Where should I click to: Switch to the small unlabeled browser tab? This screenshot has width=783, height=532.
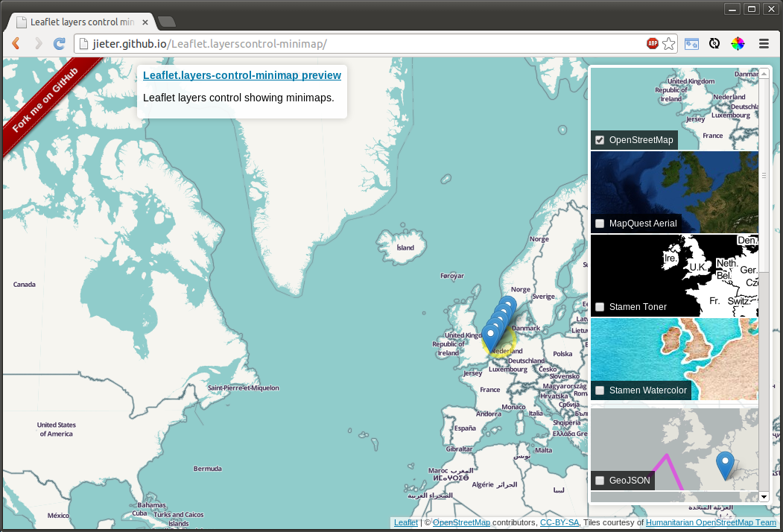167,22
